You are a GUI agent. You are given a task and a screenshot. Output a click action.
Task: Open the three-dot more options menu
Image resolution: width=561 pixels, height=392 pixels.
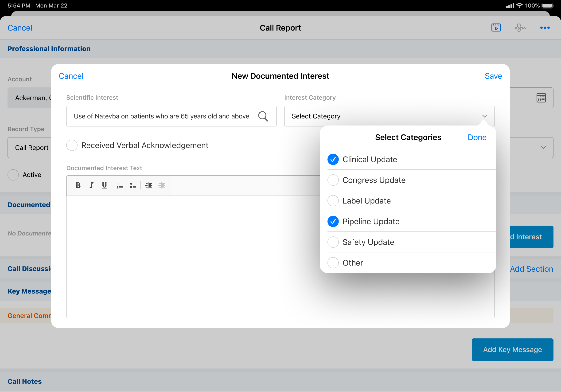click(545, 28)
